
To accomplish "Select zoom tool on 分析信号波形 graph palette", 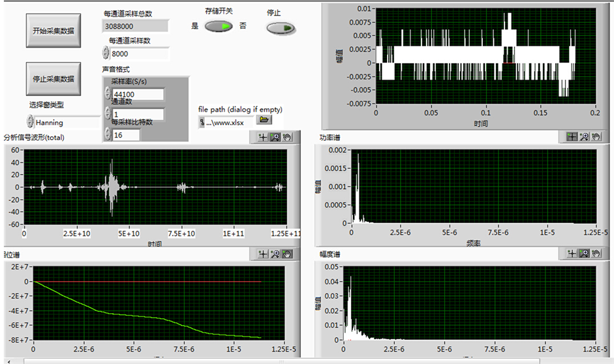I will 275,137.
